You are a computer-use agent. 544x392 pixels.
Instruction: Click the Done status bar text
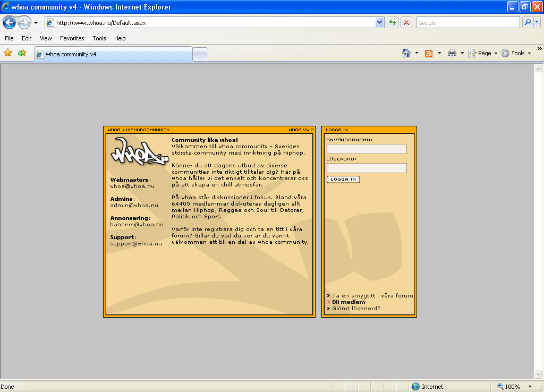[7, 387]
